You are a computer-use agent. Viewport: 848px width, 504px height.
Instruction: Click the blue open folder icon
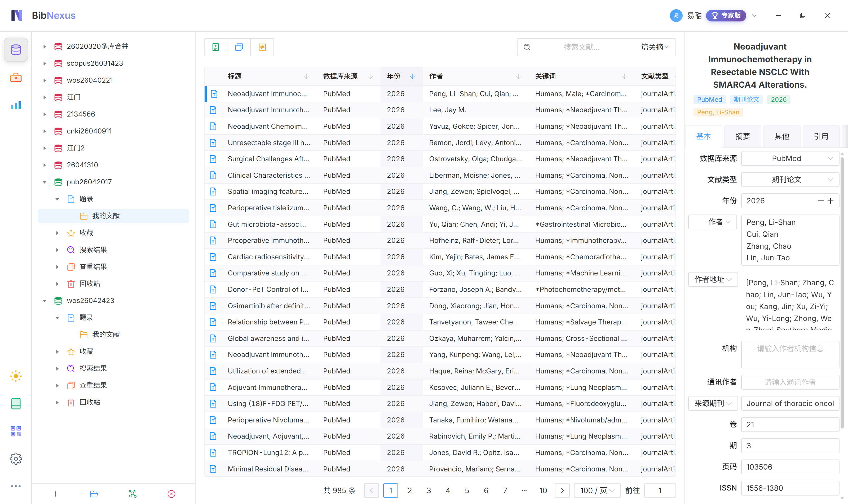pyautogui.click(x=94, y=494)
